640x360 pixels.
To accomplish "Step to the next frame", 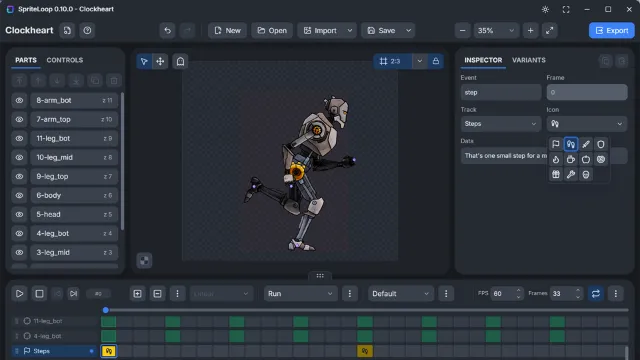I will 73,293.
